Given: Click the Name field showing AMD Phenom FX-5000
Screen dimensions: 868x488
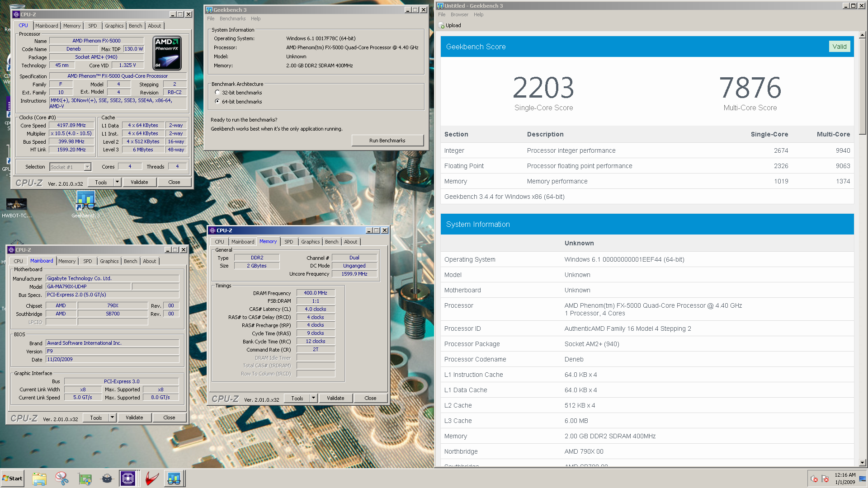Looking at the screenshot, I should tap(96, 41).
